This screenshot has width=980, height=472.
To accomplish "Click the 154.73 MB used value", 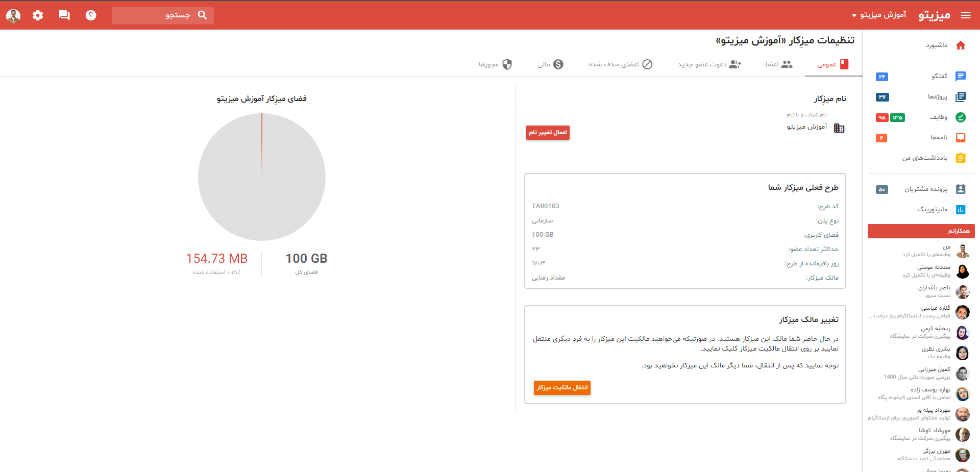I will click(x=217, y=259).
